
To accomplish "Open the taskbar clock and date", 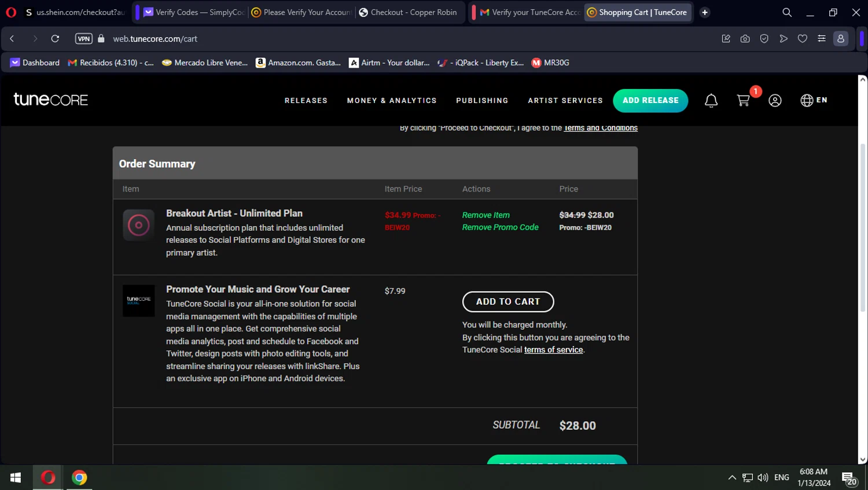I will 814,478.
